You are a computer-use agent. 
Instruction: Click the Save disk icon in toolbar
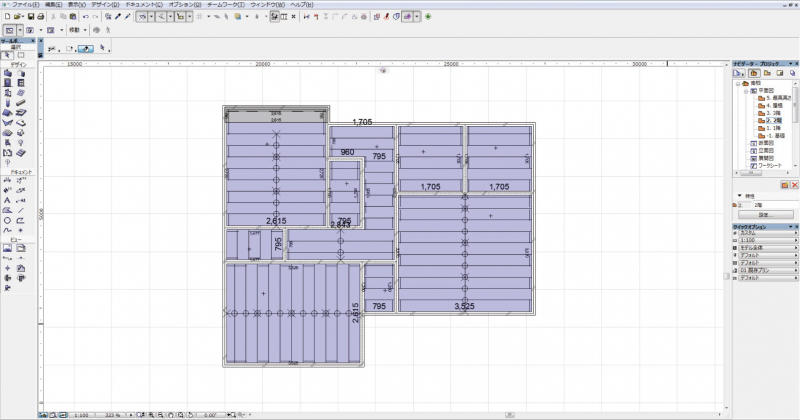[31, 17]
